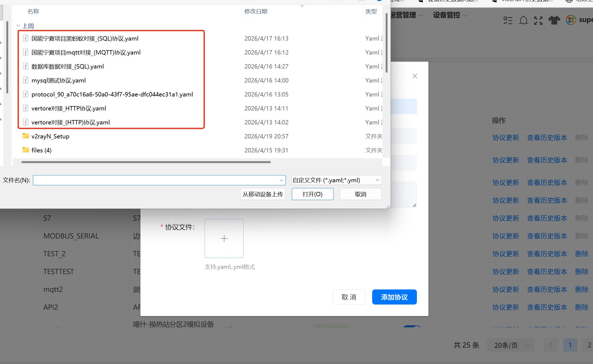593x364 pixels.
Task: Click 查看历史版本 in the TEST_2 row
Action: click(x=547, y=254)
